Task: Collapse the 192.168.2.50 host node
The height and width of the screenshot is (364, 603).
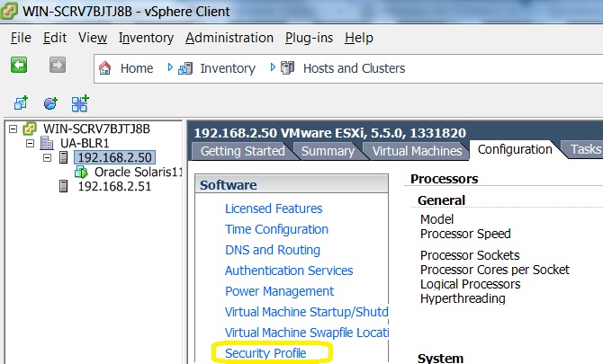Action: click(x=47, y=157)
